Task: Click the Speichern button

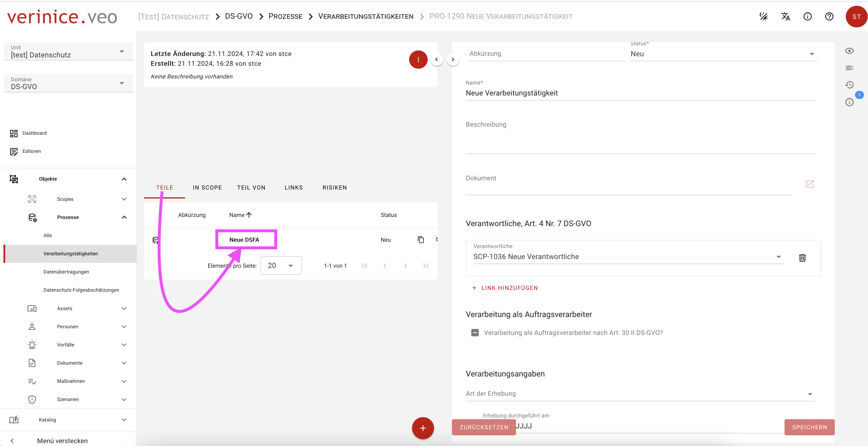Action: tap(809, 427)
